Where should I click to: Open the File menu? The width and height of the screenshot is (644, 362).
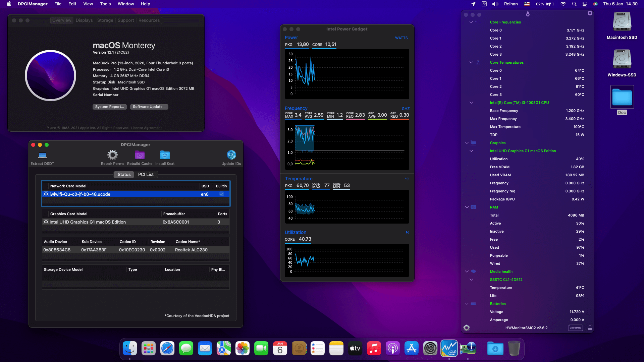58,4
